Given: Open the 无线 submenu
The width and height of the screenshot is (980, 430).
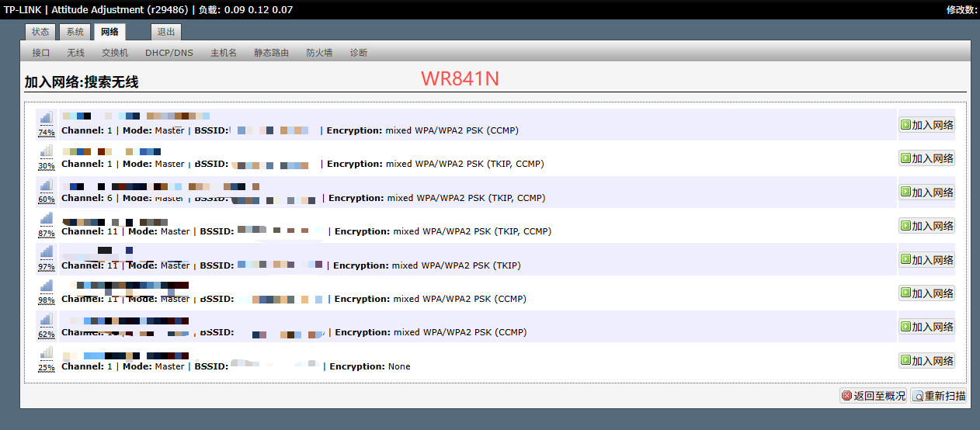Looking at the screenshot, I should tap(75, 53).
